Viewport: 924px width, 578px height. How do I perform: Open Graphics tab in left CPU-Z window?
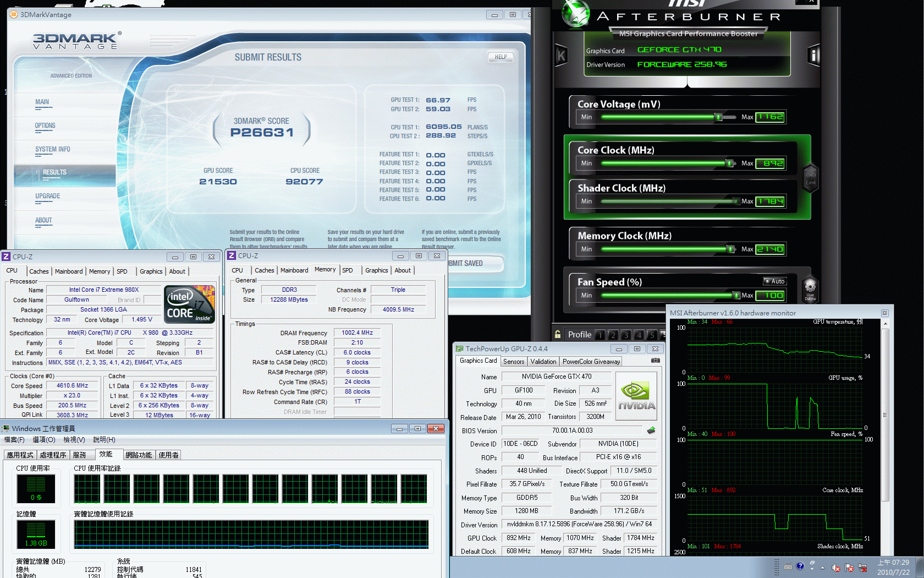tap(151, 271)
